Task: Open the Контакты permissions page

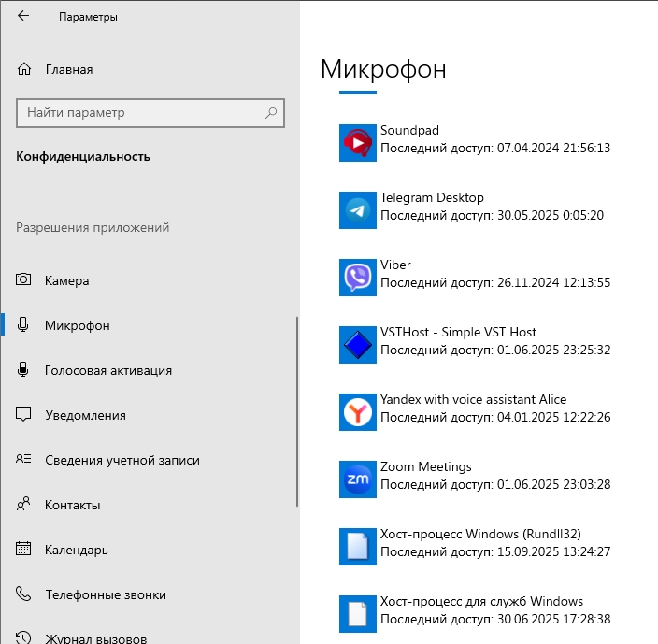Action: pyautogui.click(x=72, y=505)
